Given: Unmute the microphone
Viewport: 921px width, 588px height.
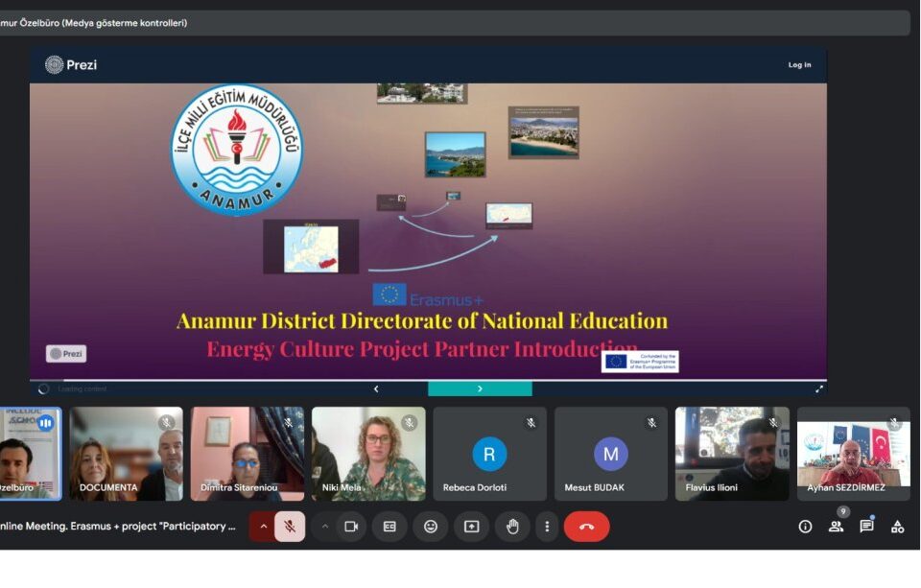Looking at the screenshot, I should tap(290, 527).
